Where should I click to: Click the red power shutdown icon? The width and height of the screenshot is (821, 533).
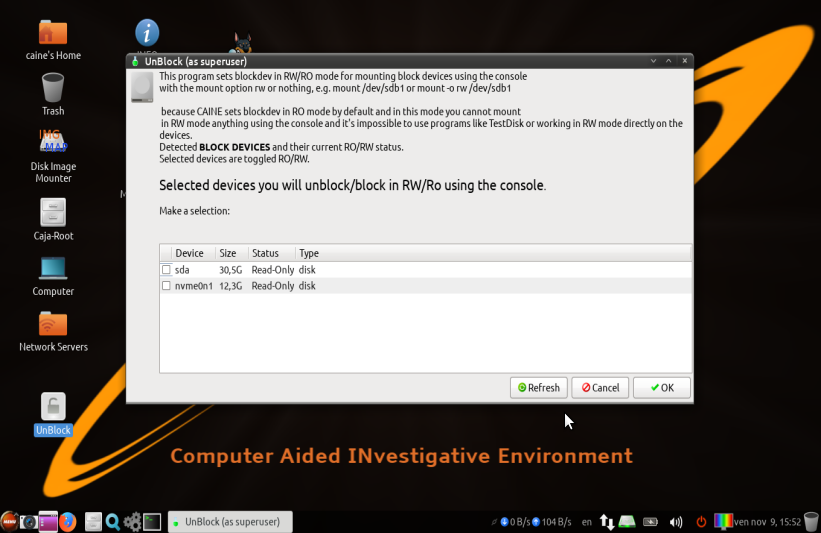point(701,522)
